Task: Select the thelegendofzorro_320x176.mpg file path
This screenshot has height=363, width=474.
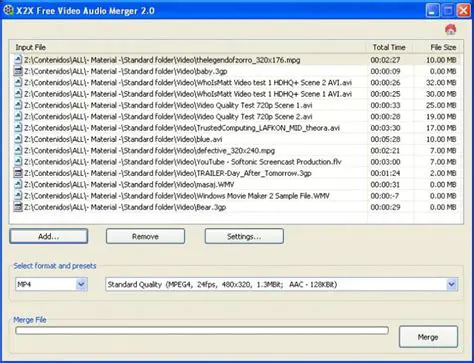Action: 162,60
